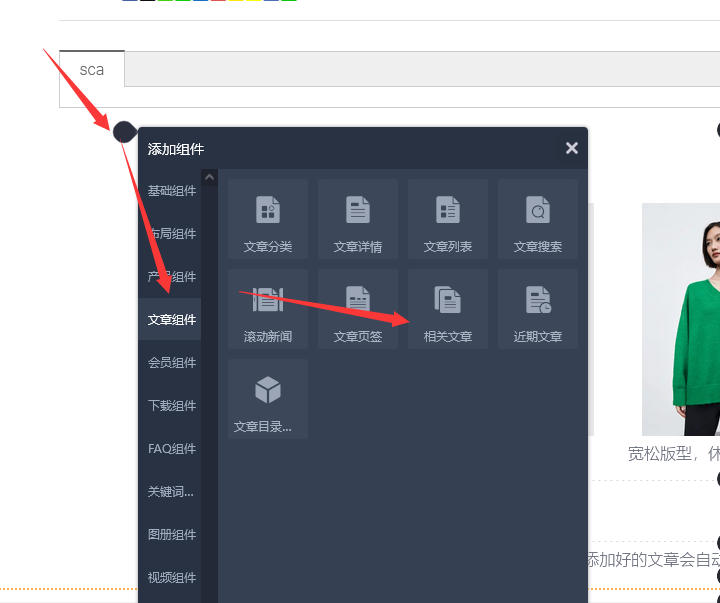Close the 添加组件 dialog
The height and width of the screenshot is (603, 720).
click(571, 148)
